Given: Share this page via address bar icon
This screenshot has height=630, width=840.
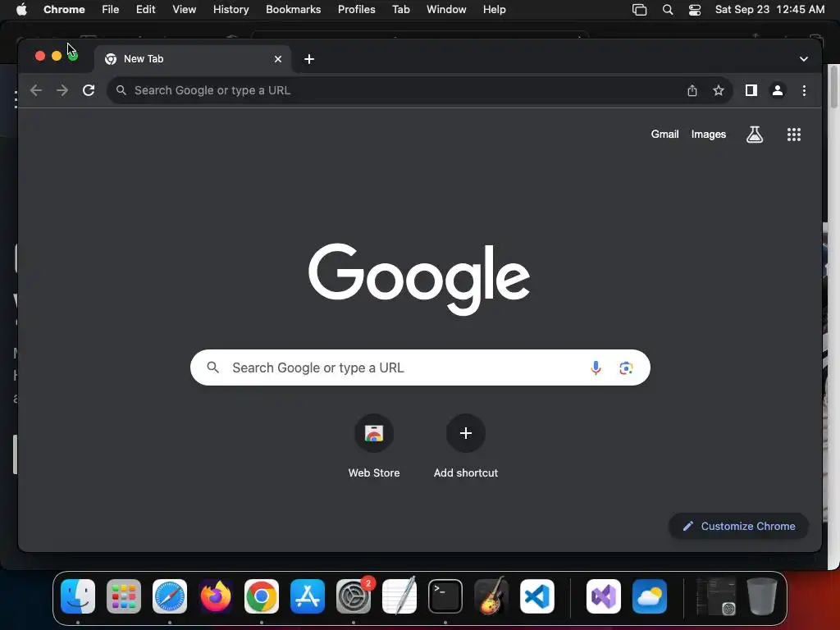Looking at the screenshot, I should click(692, 90).
